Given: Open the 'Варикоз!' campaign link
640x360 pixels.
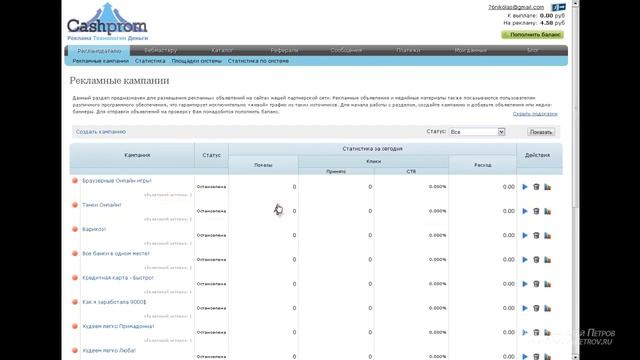Looking at the screenshot, I should [x=94, y=229].
